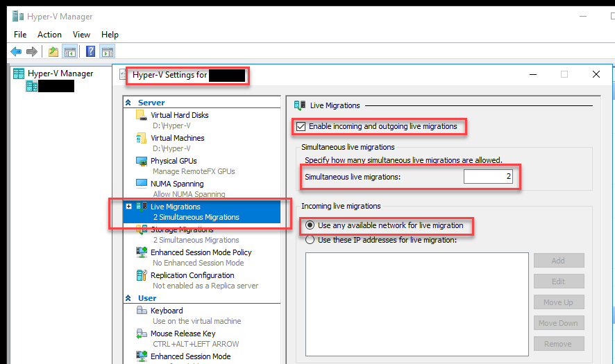Select the NUMA Spanning setting
This screenshot has height=364, width=615.
click(177, 184)
